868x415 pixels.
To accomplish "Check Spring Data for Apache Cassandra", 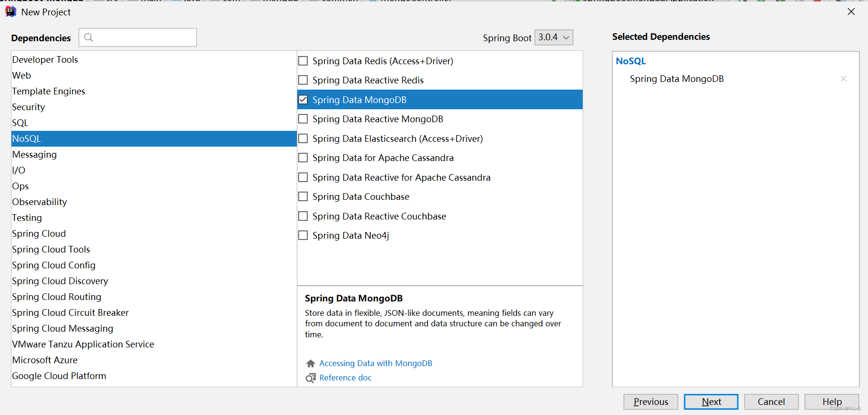I will [x=303, y=158].
